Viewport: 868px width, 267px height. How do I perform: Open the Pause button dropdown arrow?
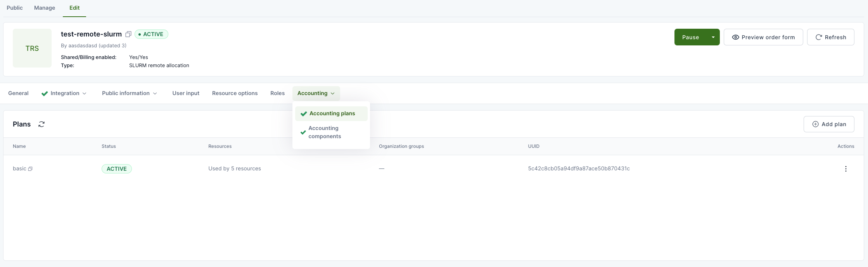[713, 37]
